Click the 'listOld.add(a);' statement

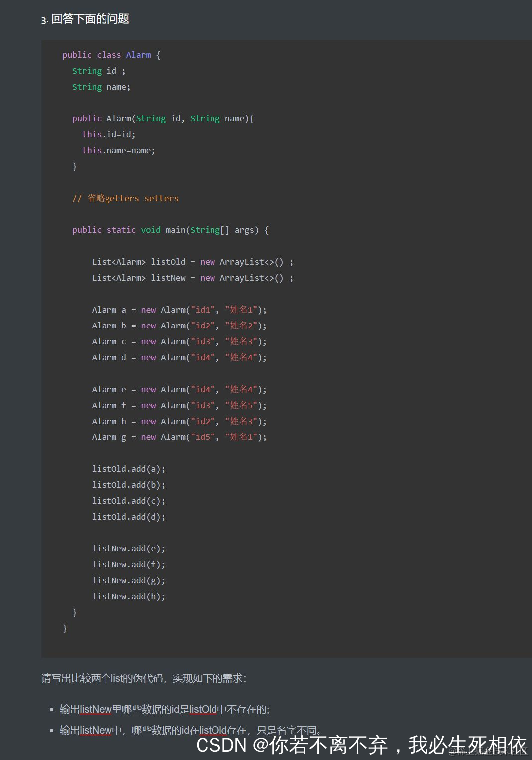point(129,469)
